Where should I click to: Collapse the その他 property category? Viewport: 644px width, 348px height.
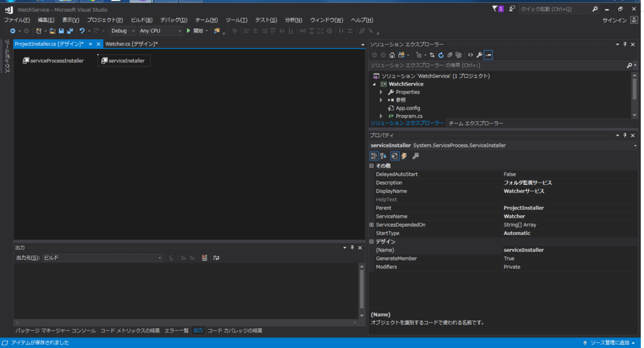(x=371, y=166)
